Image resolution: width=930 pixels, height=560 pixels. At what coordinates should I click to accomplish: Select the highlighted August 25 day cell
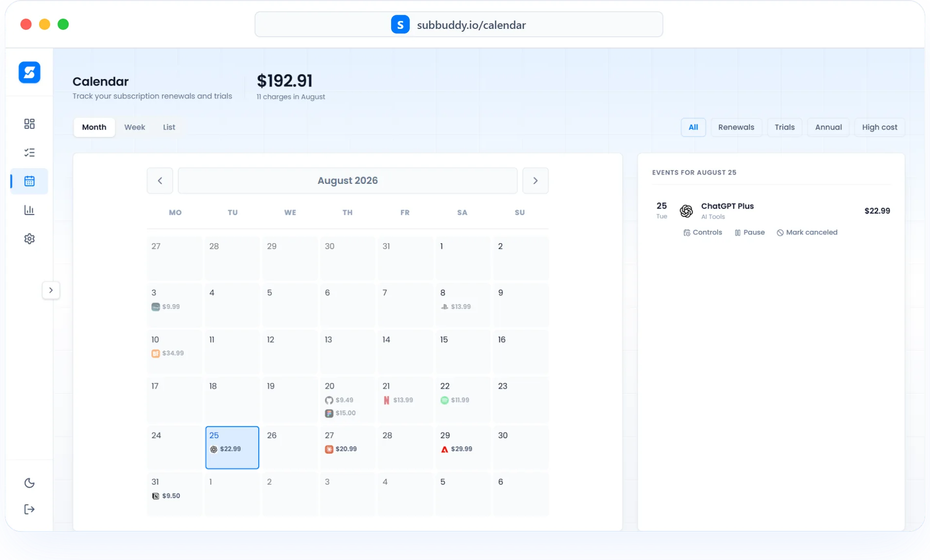232,448
